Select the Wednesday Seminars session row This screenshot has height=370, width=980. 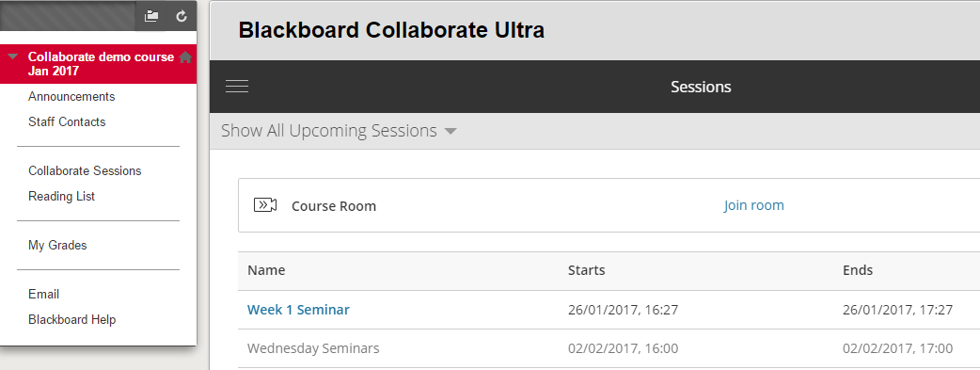click(x=609, y=348)
